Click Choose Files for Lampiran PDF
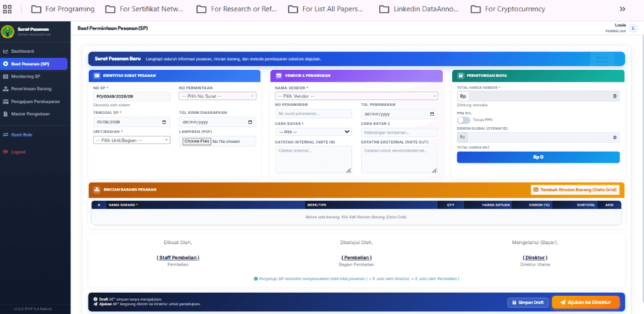This screenshot has height=314, width=644. [x=197, y=142]
